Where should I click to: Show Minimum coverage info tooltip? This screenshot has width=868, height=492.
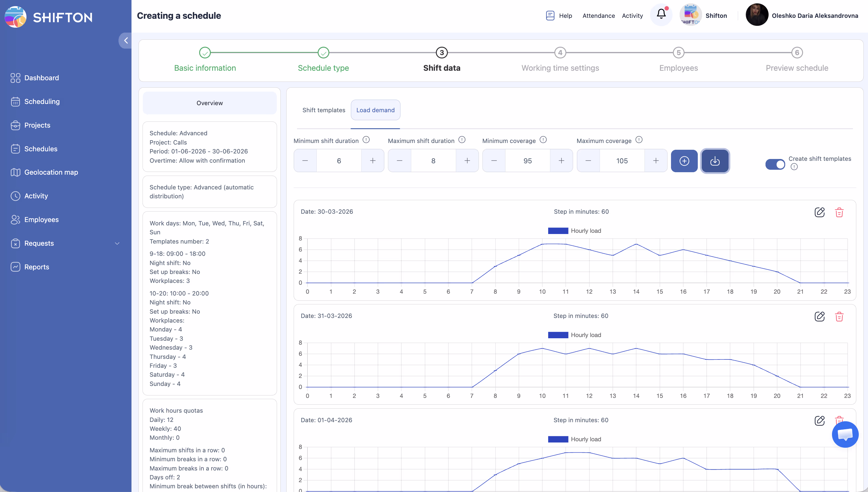coord(543,140)
